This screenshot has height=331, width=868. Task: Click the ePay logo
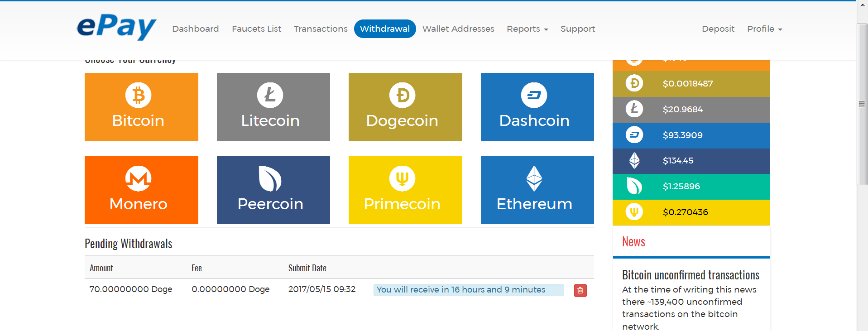(x=116, y=27)
